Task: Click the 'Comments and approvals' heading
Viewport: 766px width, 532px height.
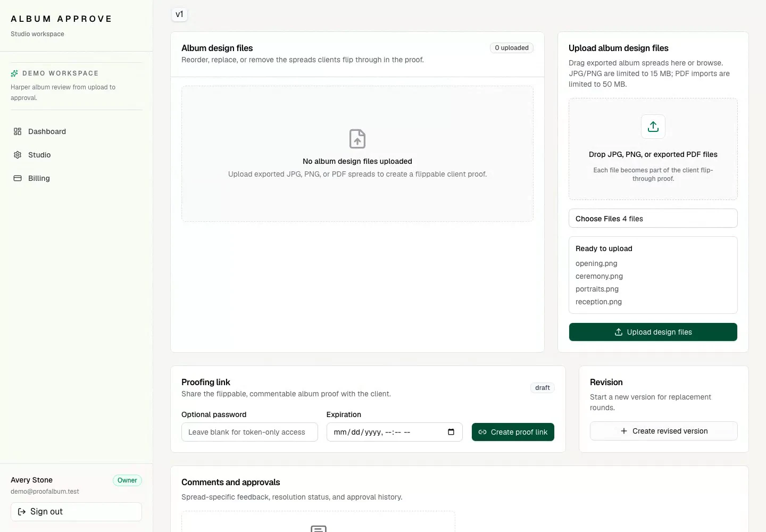Action: 230,482
